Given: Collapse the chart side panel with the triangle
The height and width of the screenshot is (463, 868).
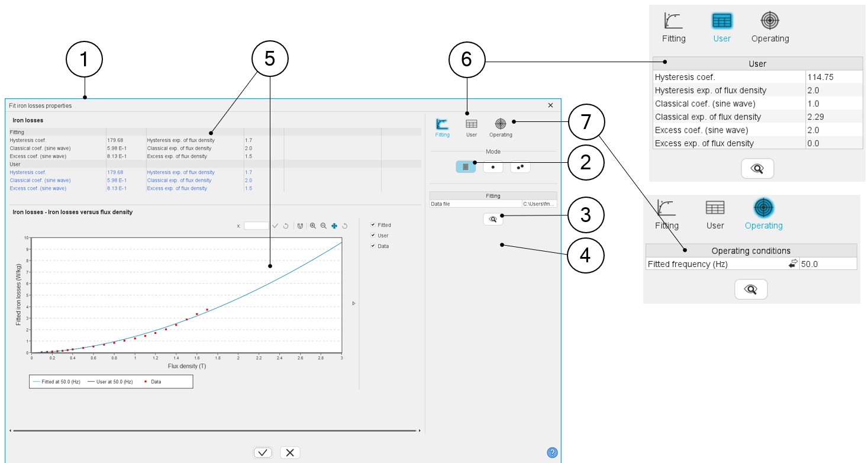Looking at the screenshot, I should 354,303.
